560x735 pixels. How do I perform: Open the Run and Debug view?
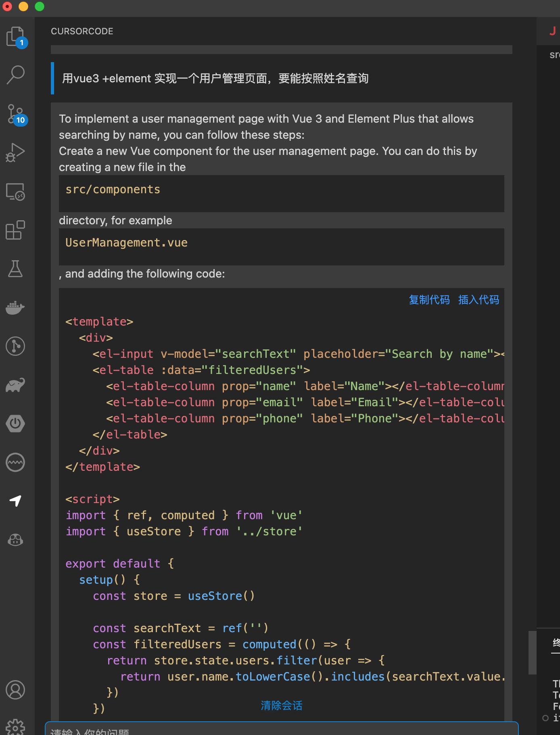pyautogui.click(x=16, y=153)
